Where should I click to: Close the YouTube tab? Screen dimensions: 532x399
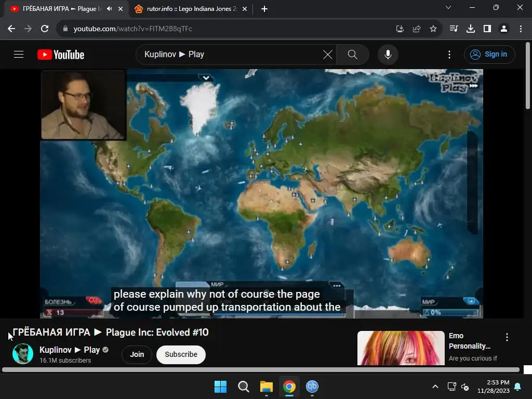[121, 9]
